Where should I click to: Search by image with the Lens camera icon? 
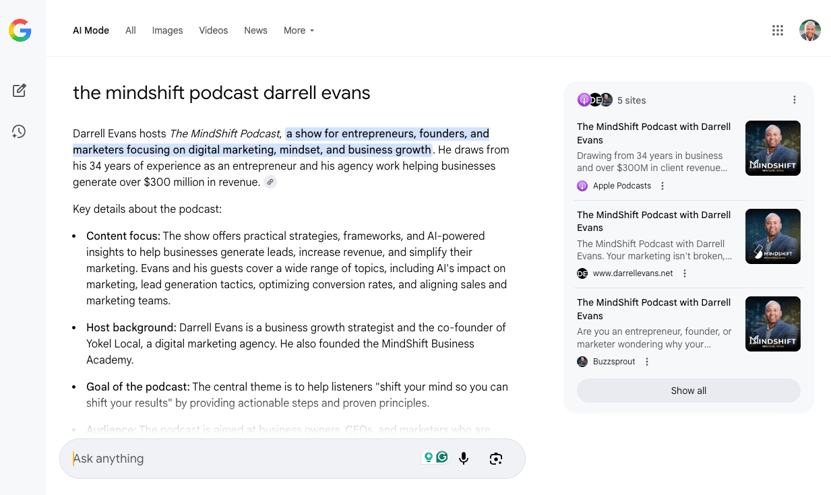(x=496, y=458)
